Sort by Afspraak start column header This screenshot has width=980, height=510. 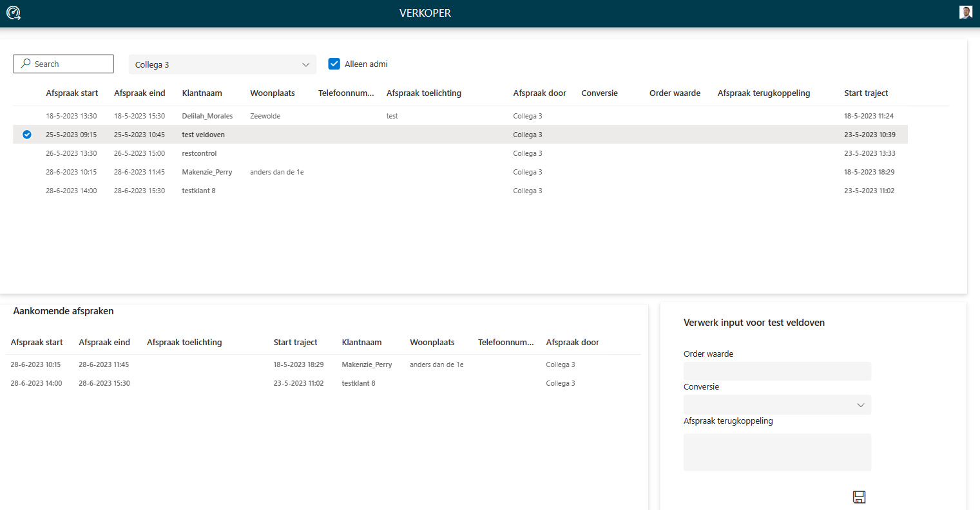[72, 93]
